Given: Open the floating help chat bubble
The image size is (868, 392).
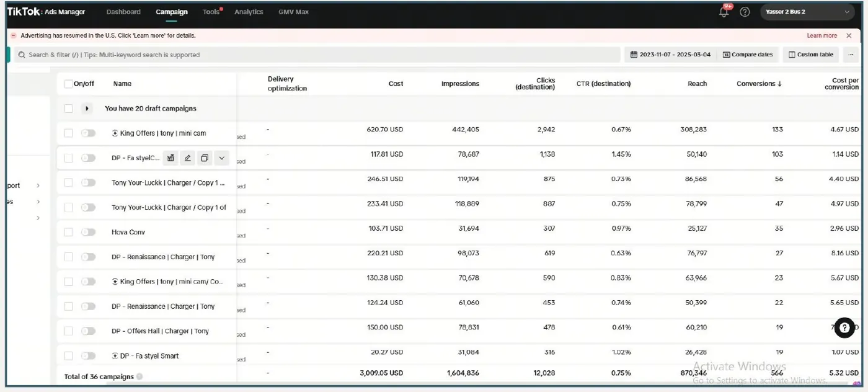Looking at the screenshot, I should pyautogui.click(x=844, y=327).
